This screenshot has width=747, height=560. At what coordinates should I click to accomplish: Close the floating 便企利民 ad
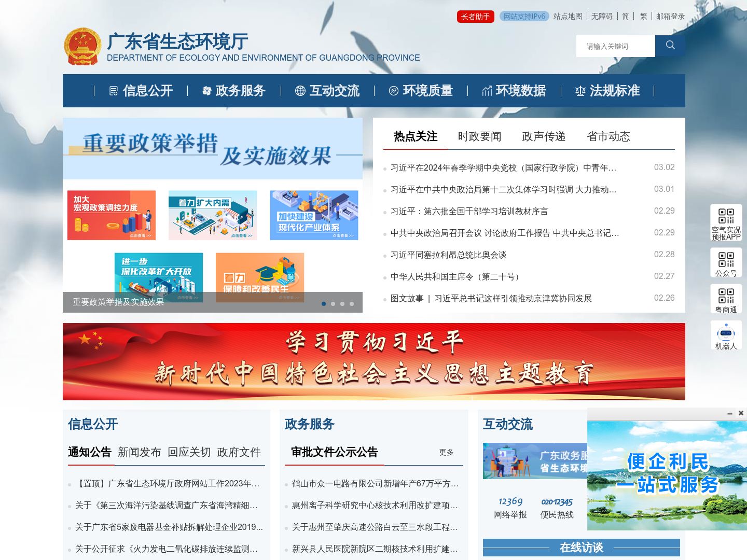coord(741,413)
